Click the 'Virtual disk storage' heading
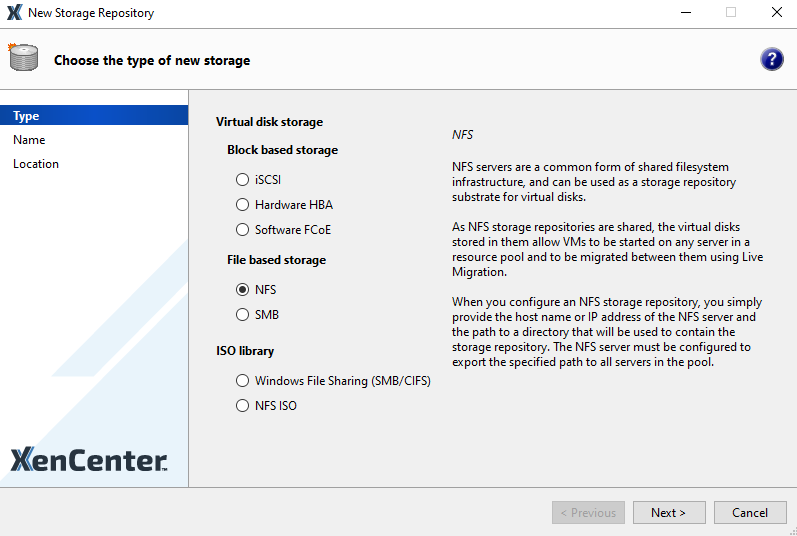Image resolution: width=797 pixels, height=536 pixels. pyautogui.click(x=269, y=122)
